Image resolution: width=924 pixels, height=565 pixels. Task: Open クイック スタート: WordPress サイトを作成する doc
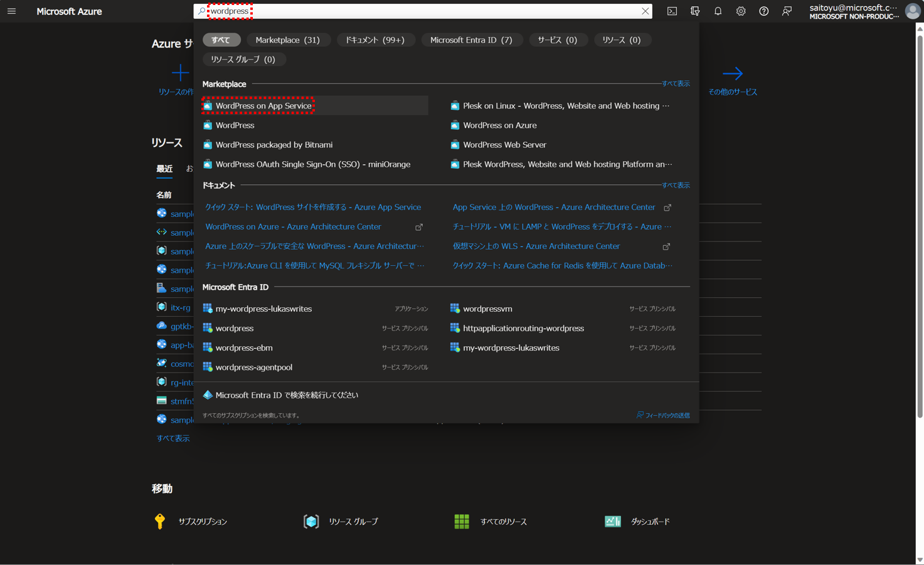point(313,207)
